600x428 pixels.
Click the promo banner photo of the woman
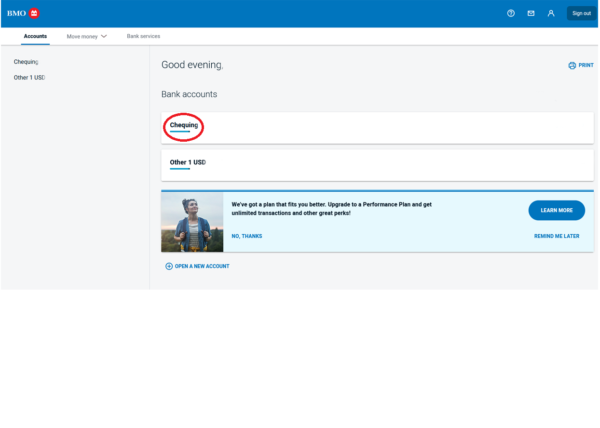192,221
